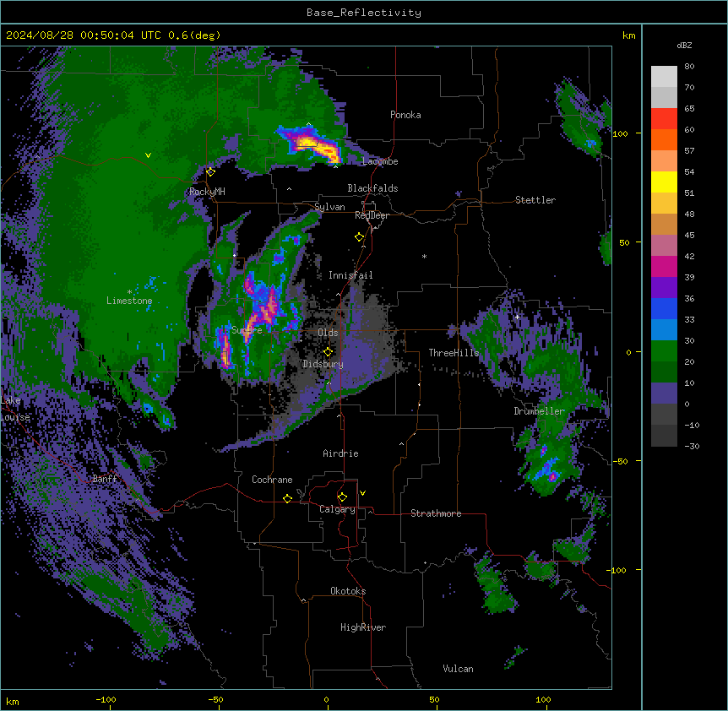Click the yellow diamond marker beside RockyMH
This screenshot has width=728, height=711.
pos(210,171)
